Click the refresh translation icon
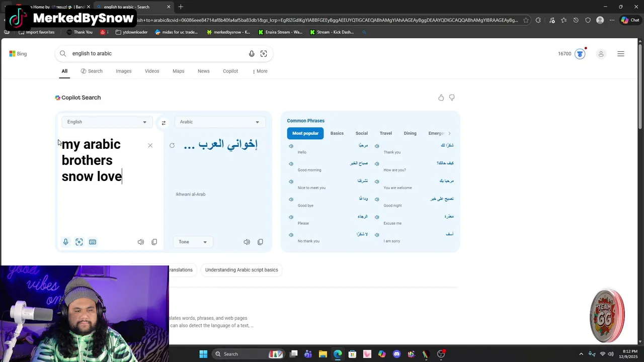 tap(172, 145)
